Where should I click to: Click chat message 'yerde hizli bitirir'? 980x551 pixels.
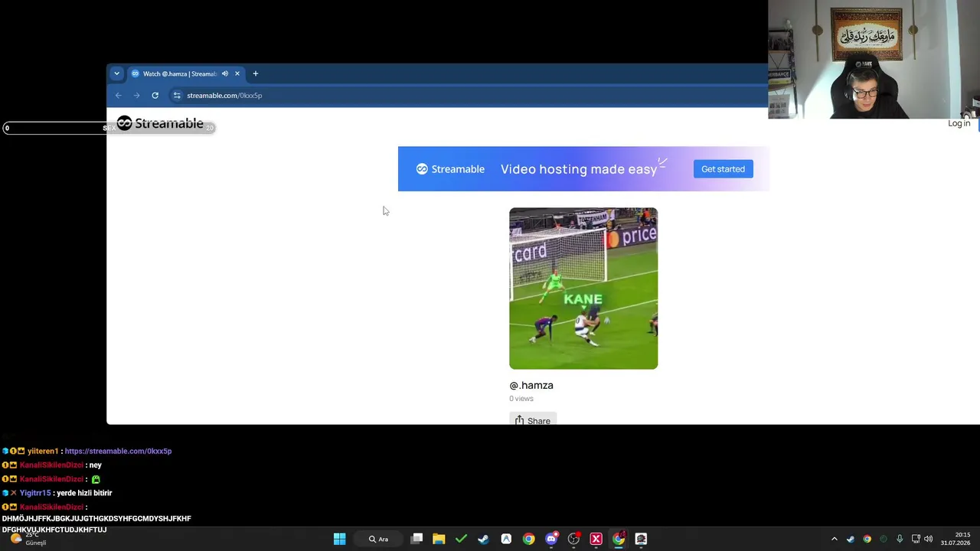coord(83,494)
